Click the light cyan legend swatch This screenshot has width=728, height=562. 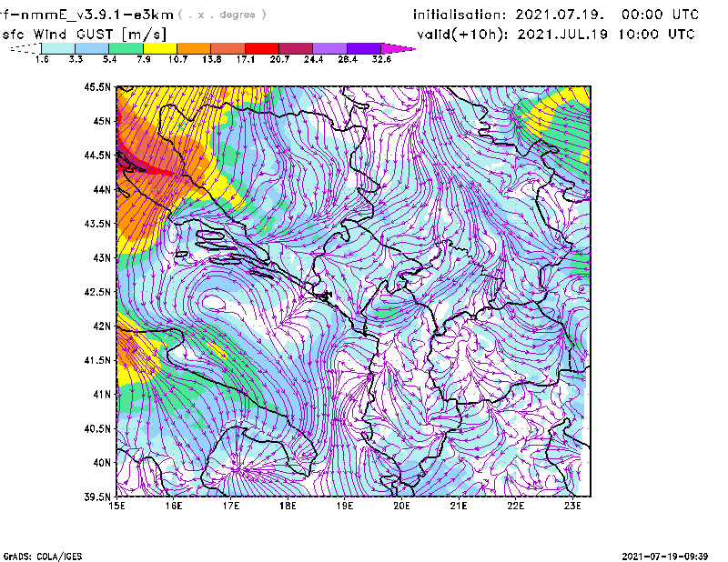click(x=58, y=48)
